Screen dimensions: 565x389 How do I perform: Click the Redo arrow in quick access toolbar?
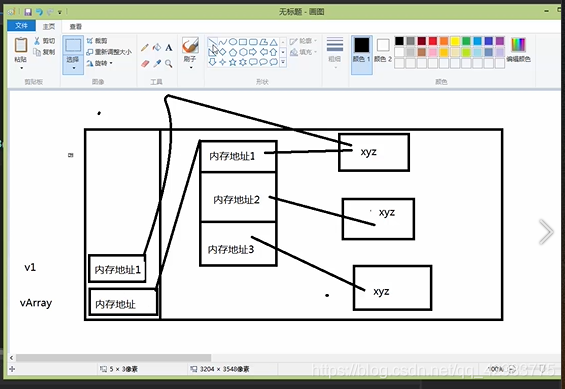50,12
